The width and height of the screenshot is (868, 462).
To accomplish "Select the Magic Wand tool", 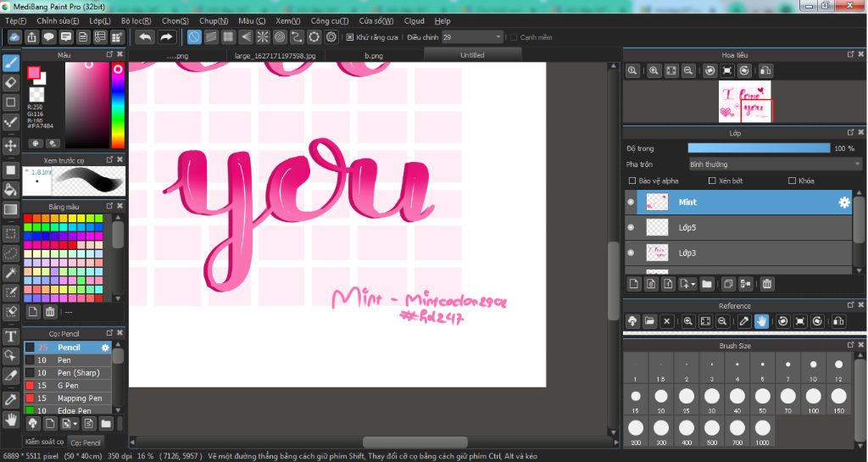I will pyautogui.click(x=11, y=272).
